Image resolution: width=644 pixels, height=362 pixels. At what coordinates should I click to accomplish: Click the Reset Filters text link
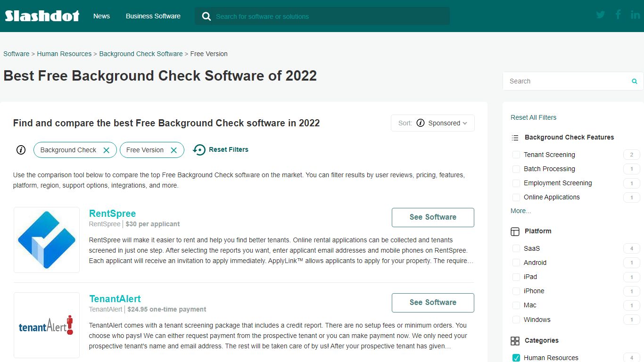pyautogui.click(x=229, y=149)
